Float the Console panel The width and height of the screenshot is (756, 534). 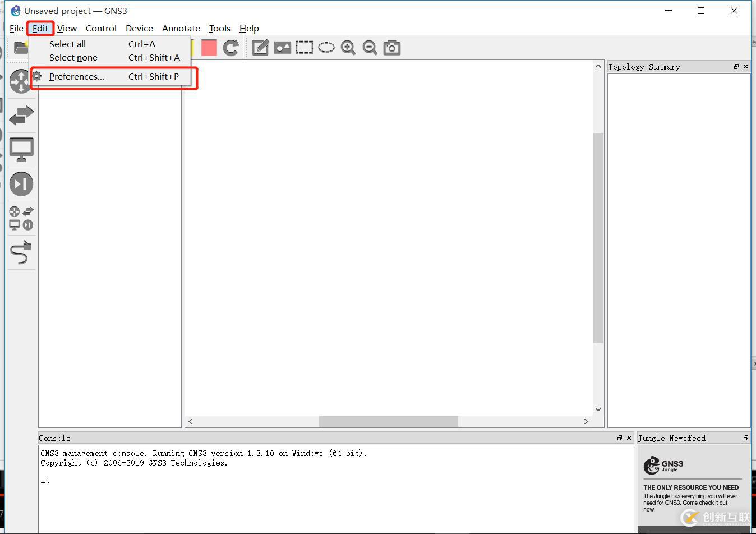[x=620, y=438]
